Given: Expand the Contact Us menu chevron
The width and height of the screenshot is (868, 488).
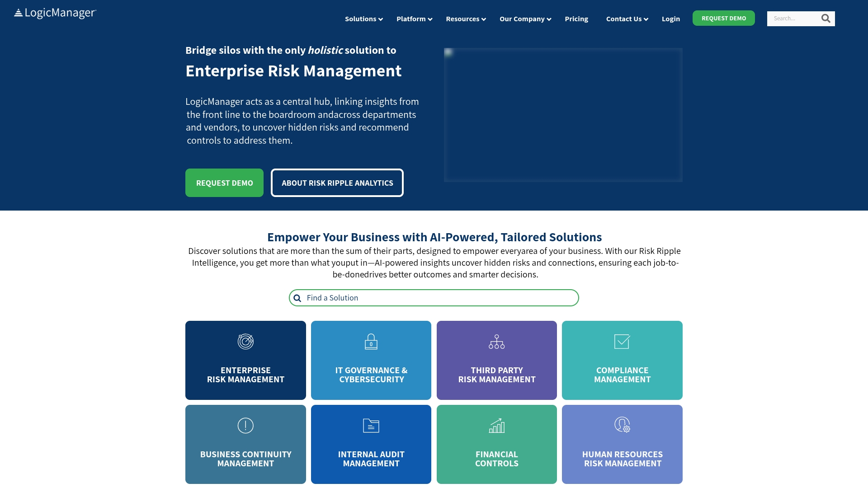Looking at the screenshot, I should click(x=646, y=19).
